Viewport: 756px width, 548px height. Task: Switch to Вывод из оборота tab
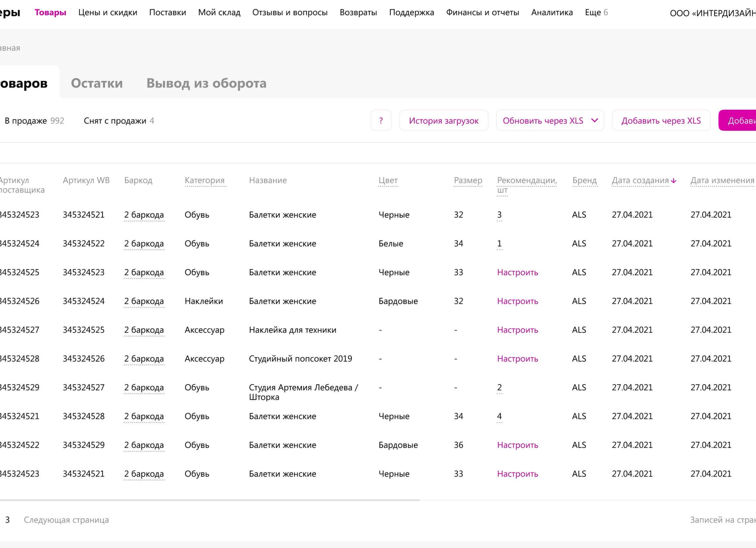[x=206, y=83]
